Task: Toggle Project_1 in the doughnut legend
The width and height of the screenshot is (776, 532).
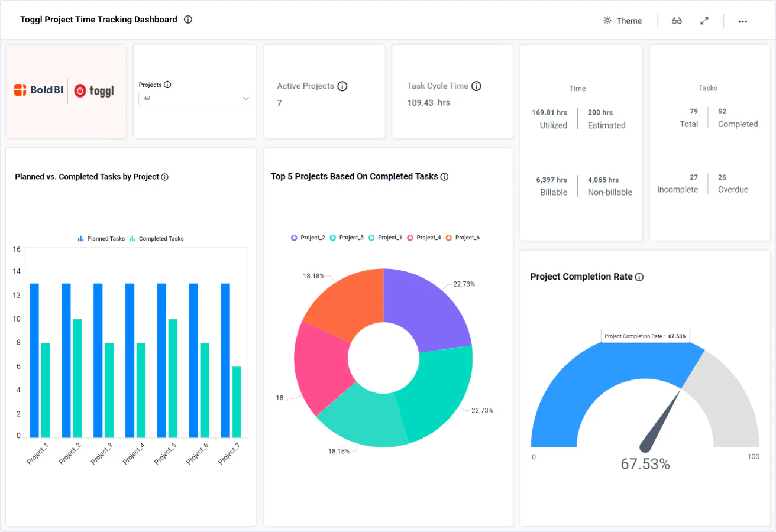Action: 385,238
